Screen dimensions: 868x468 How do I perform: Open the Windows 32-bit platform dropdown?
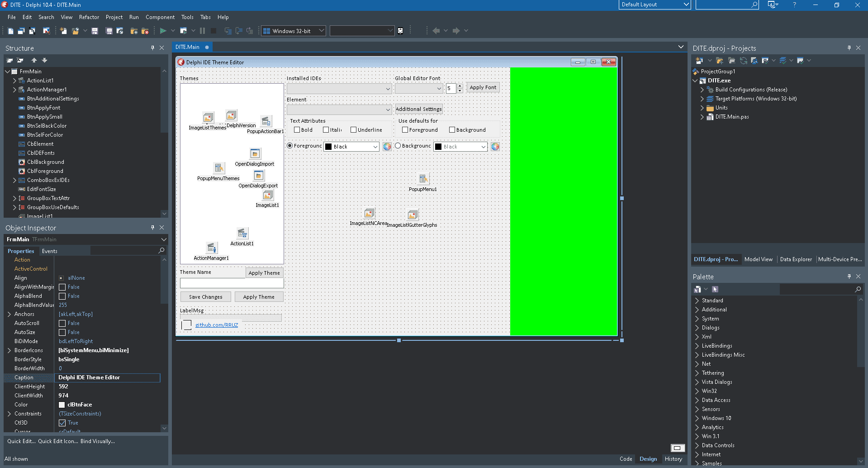click(x=294, y=31)
